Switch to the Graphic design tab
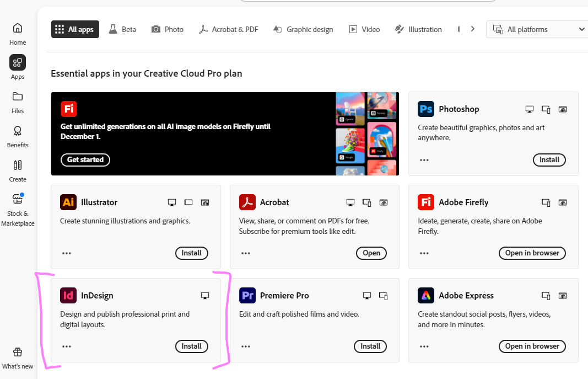588x379 pixels. (x=303, y=29)
